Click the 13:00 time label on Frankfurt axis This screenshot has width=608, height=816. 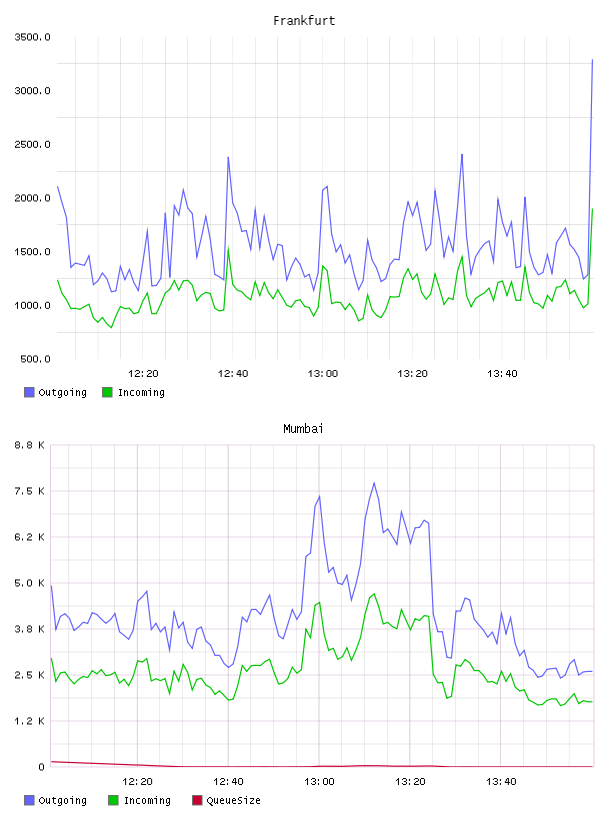[323, 374]
